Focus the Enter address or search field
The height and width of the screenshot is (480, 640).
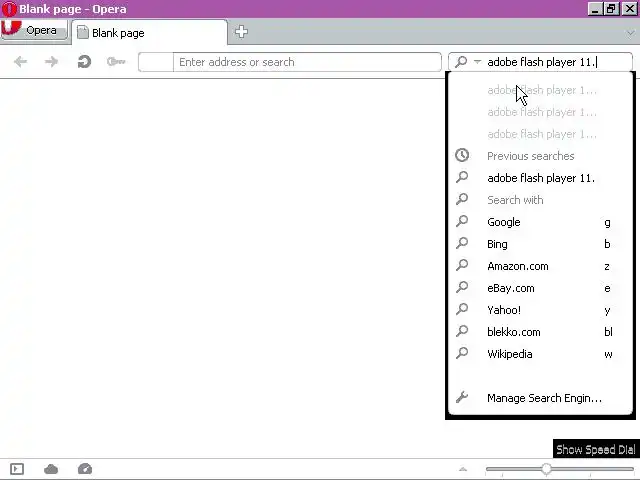tap(307, 62)
